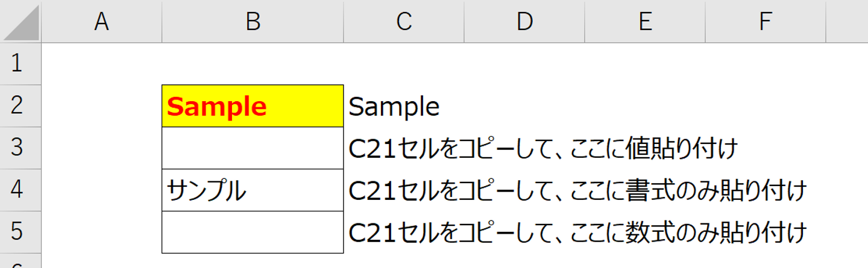
Task: Select row 4 header
Action: tap(20, 190)
